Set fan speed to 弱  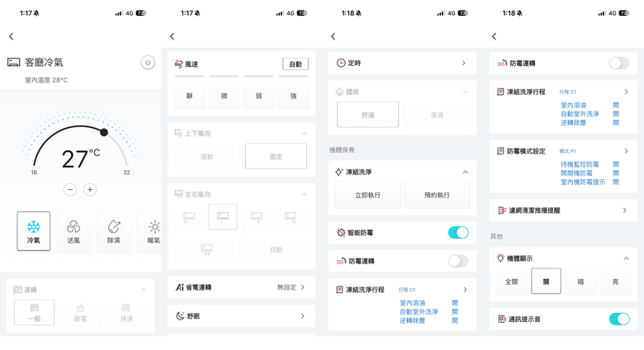tap(258, 96)
